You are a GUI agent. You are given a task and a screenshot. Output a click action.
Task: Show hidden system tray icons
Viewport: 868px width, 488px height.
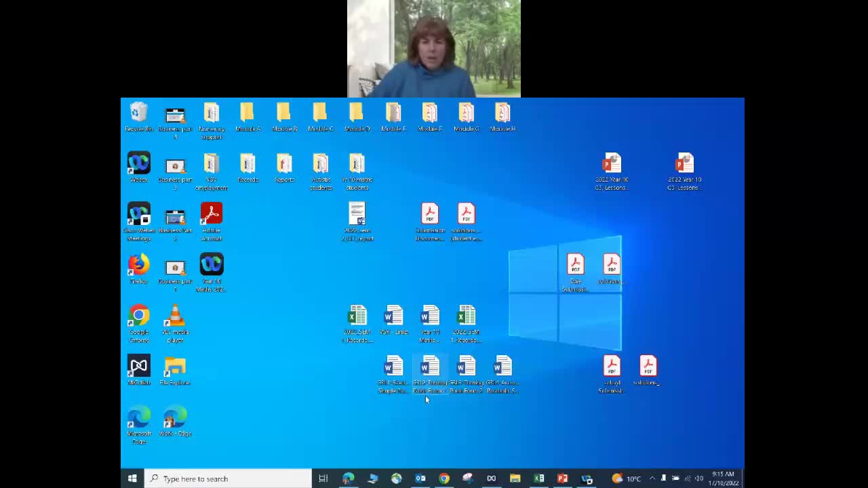[652, 479]
